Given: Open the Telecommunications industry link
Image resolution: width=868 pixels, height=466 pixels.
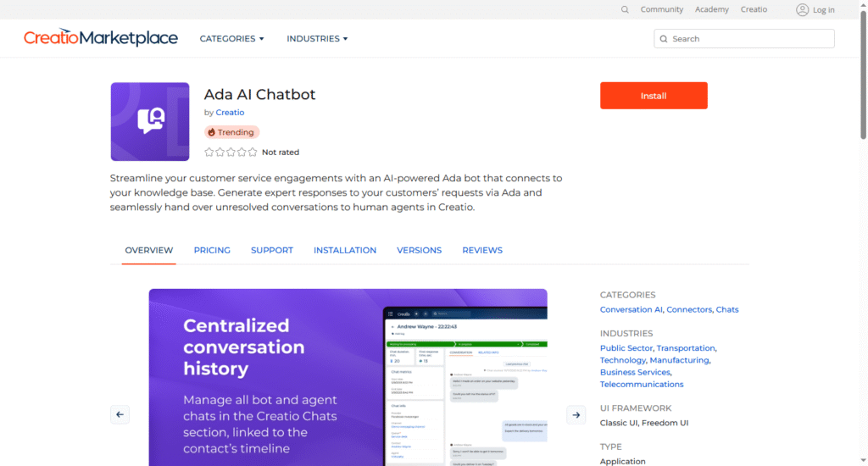Looking at the screenshot, I should (642, 385).
